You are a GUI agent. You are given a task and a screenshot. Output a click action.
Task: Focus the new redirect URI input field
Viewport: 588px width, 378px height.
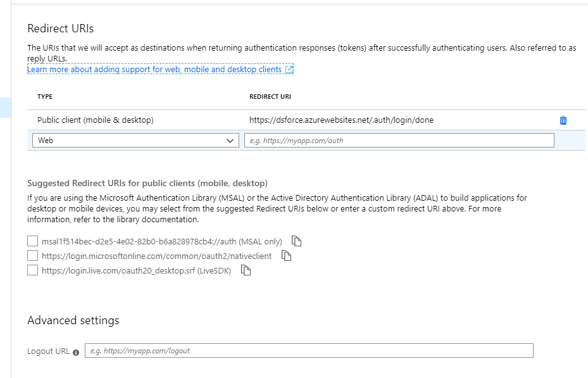399,140
